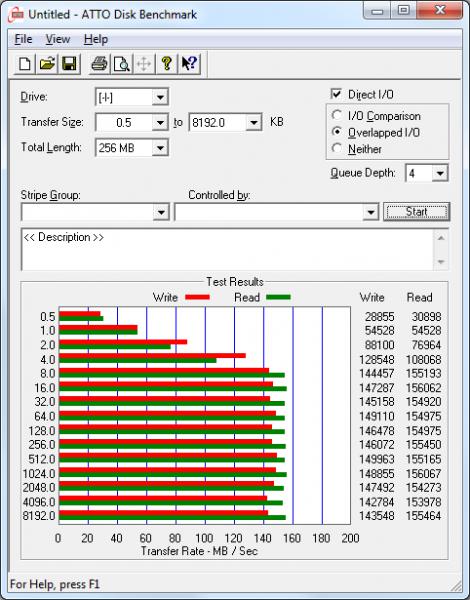Open the Help menu
The width and height of the screenshot is (470, 600).
96,39
